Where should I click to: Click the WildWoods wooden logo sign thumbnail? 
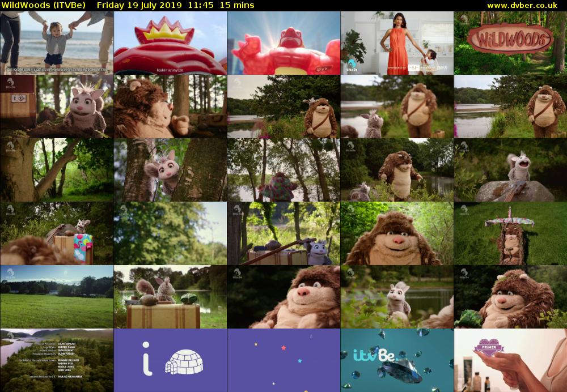(x=510, y=43)
